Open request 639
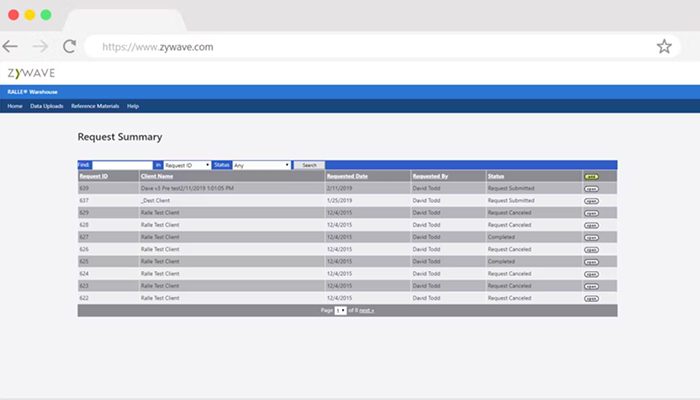700x400 pixels. point(592,189)
